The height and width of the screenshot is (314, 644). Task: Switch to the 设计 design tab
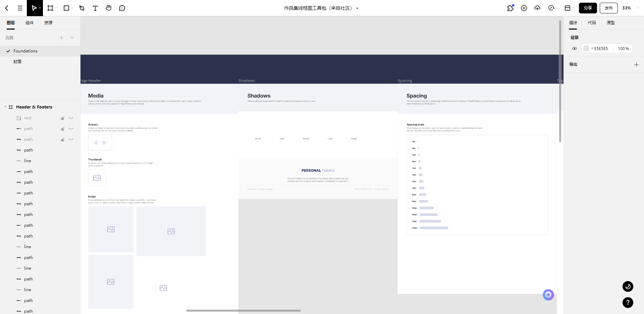pos(573,23)
